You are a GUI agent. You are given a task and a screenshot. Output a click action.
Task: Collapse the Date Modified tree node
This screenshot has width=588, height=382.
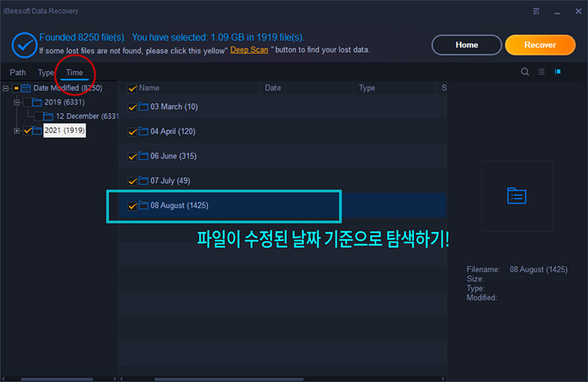6,88
